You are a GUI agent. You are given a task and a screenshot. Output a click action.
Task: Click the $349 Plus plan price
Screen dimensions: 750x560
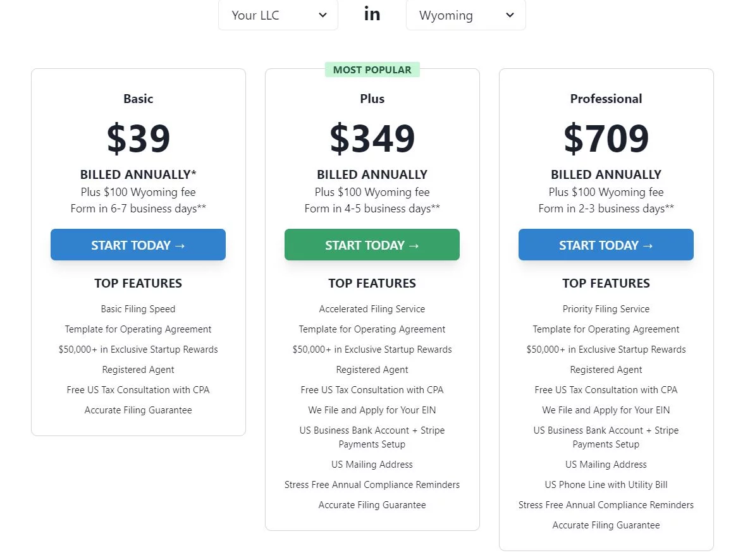[x=372, y=139]
